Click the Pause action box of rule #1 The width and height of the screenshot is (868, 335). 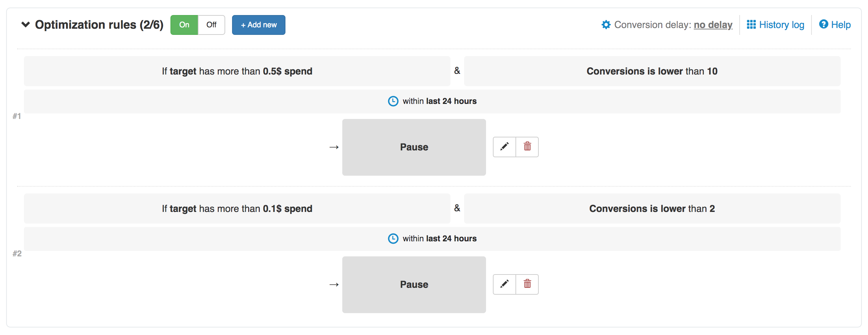(414, 147)
